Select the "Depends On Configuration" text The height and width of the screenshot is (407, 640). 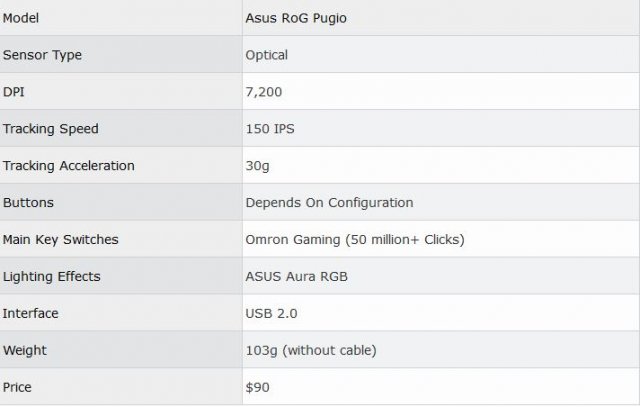(x=329, y=203)
